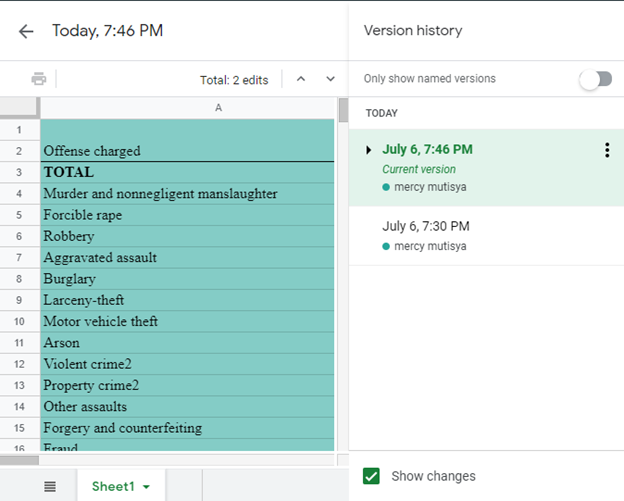Click 'Today, 7:46 PM' title
Screen dimensions: 624x501
107,31
